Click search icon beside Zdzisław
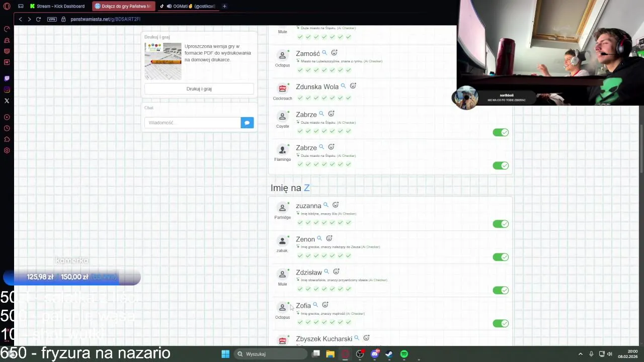This screenshot has height=362, width=644. click(326, 271)
